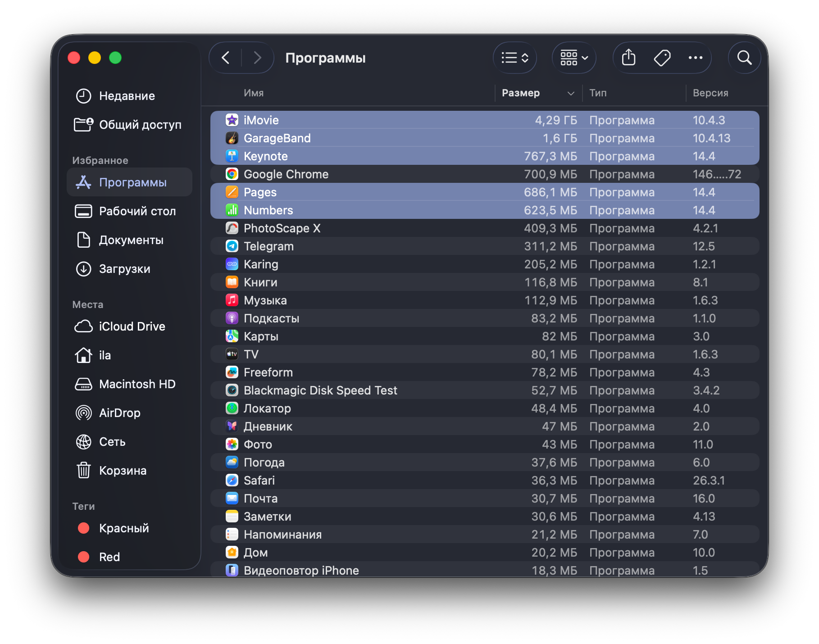Click the Тип column header
The image size is (819, 644).
pyautogui.click(x=598, y=93)
